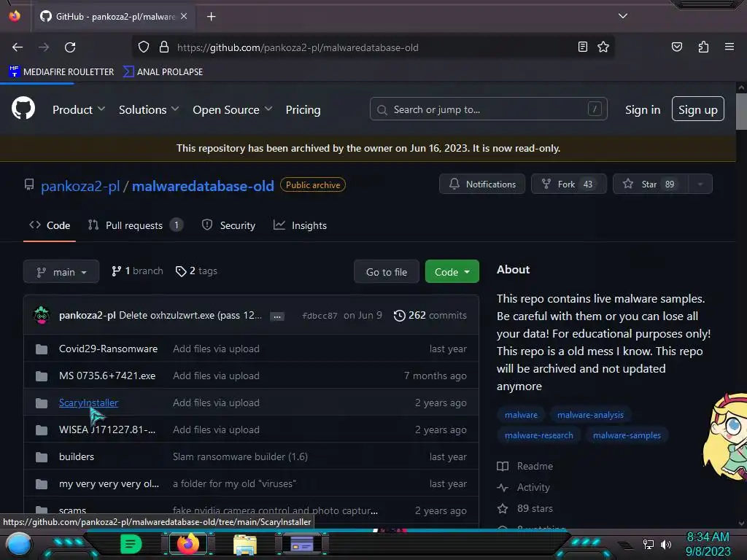Switch to the Security tab

pyautogui.click(x=228, y=225)
